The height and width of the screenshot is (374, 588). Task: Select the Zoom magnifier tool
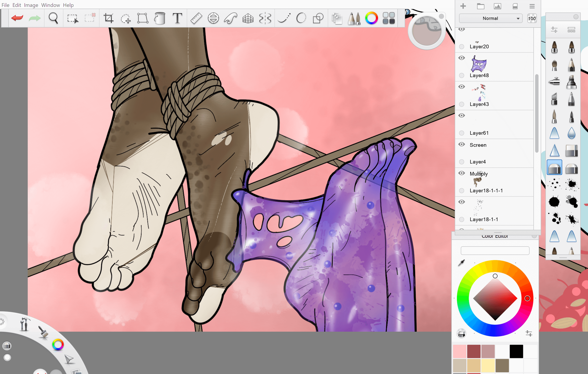pos(53,18)
